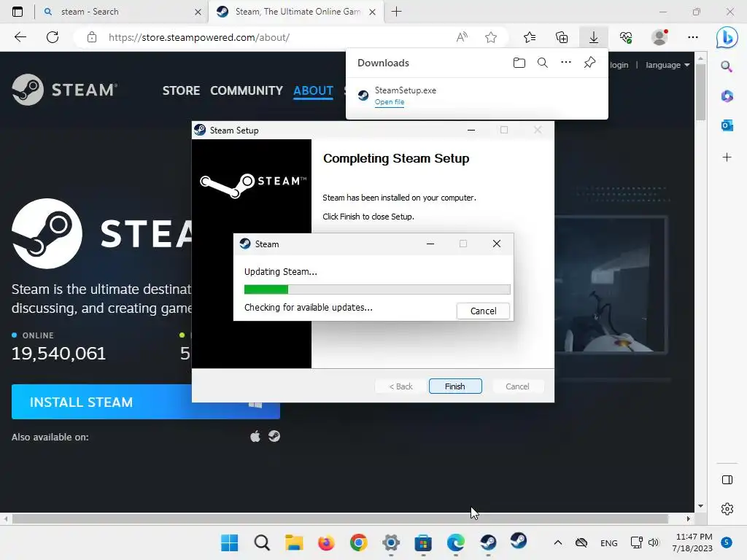Open File Explorer from taskbar
The image size is (747, 560).
coord(294,542)
